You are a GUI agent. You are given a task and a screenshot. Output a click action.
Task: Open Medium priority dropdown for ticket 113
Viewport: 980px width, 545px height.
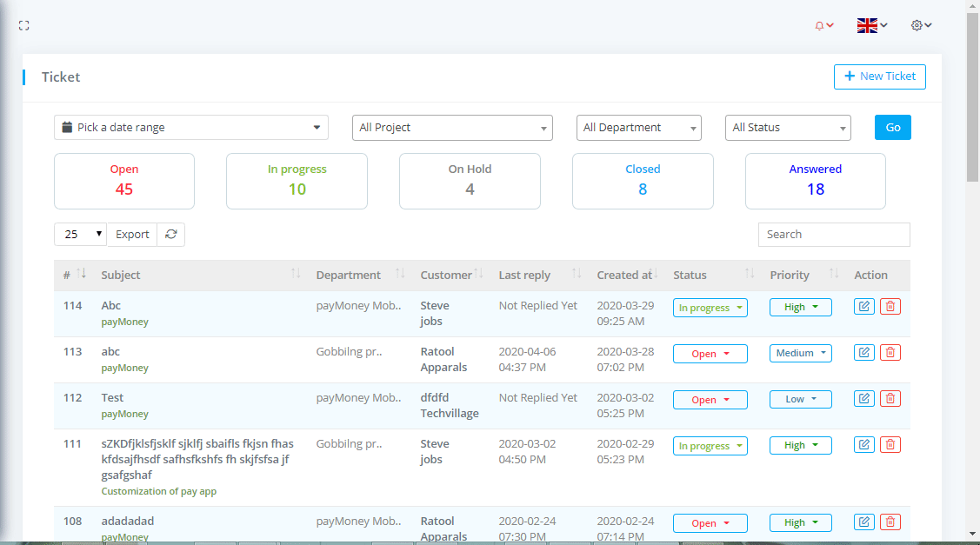(800, 354)
